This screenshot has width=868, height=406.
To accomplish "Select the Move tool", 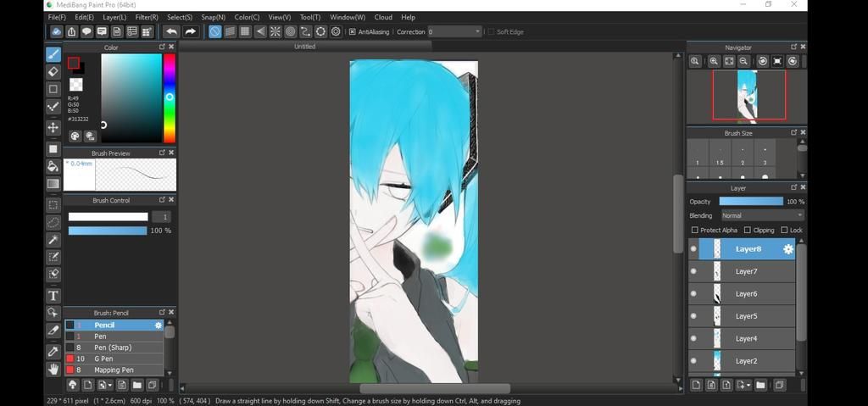I will click(53, 127).
